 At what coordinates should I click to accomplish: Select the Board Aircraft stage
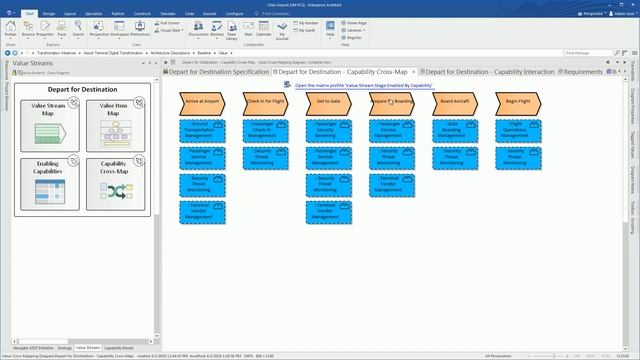[x=455, y=104]
